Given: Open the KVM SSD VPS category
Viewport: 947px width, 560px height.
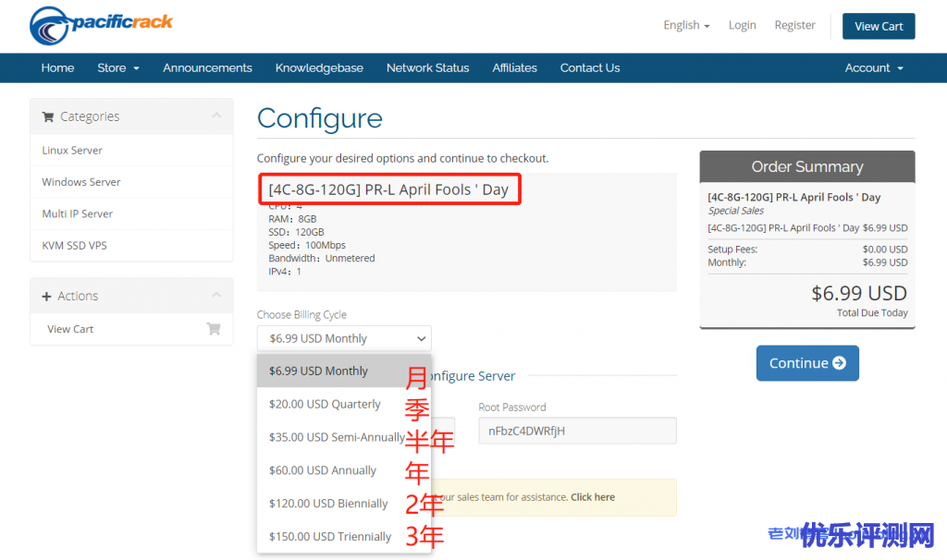Looking at the screenshot, I should pyautogui.click(x=74, y=245).
